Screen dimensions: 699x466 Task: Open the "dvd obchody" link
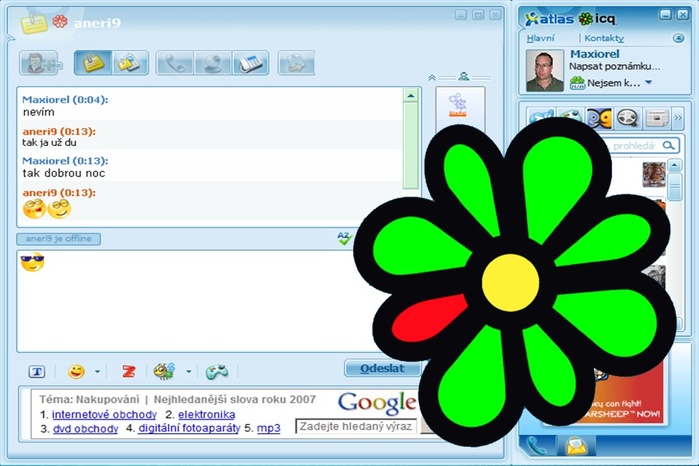point(86,429)
